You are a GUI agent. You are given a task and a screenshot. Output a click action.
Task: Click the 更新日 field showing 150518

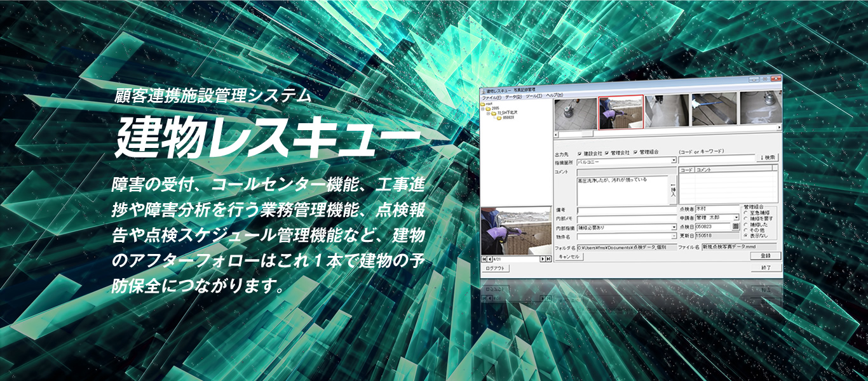[717, 236]
